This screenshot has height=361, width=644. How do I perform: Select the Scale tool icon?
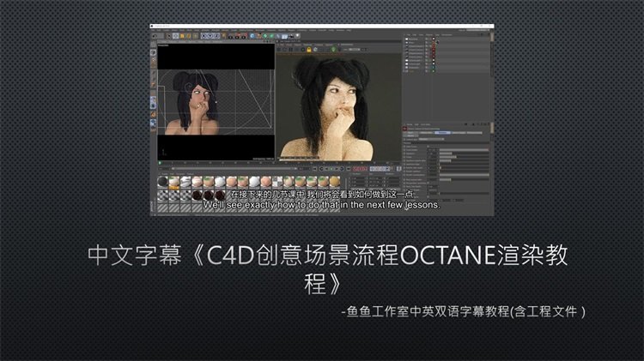tap(182, 36)
